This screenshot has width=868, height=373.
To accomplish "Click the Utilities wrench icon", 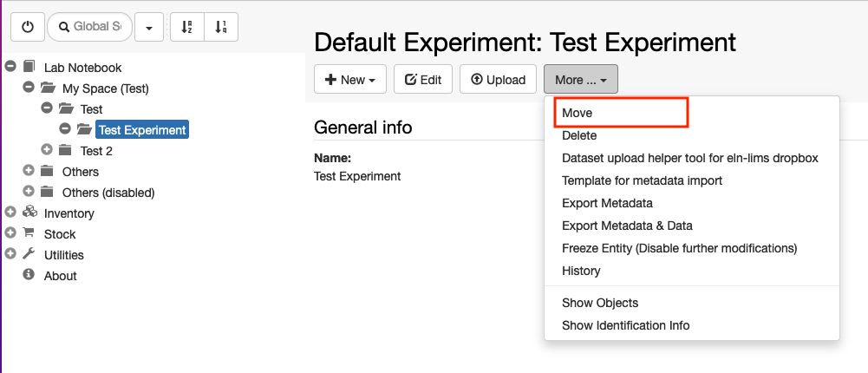I will 29,254.
